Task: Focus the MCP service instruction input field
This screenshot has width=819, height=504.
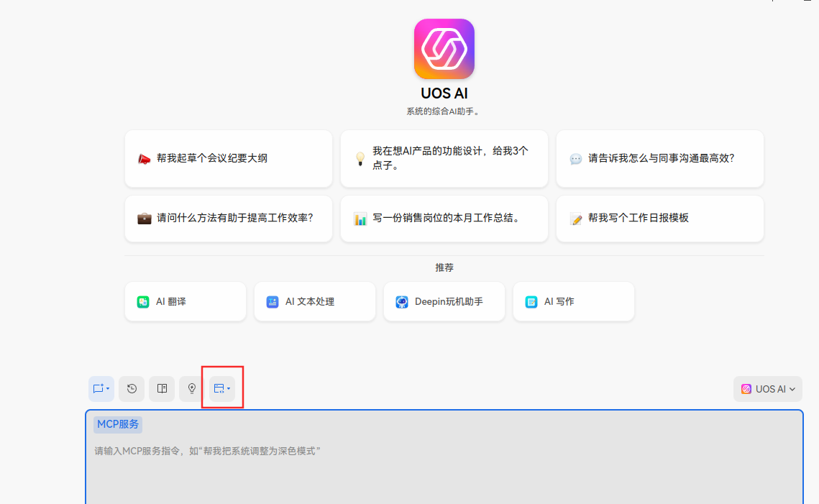Action: point(444,457)
